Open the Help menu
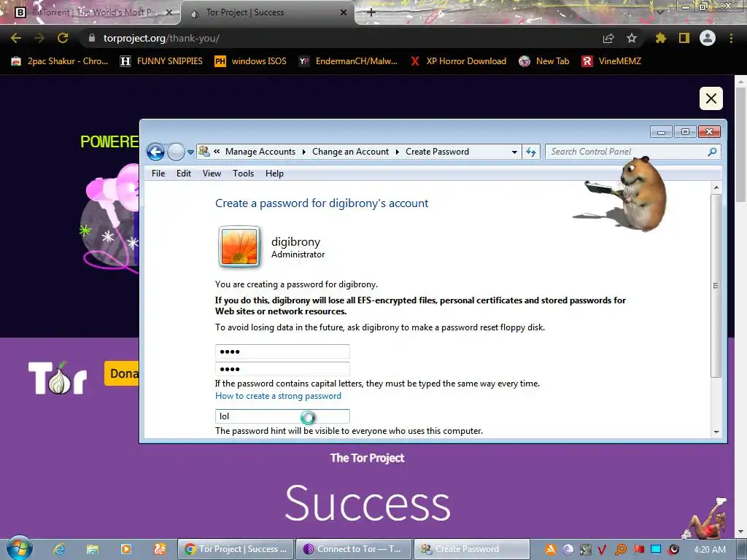The height and width of the screenshot is (560, 747). 274,174
